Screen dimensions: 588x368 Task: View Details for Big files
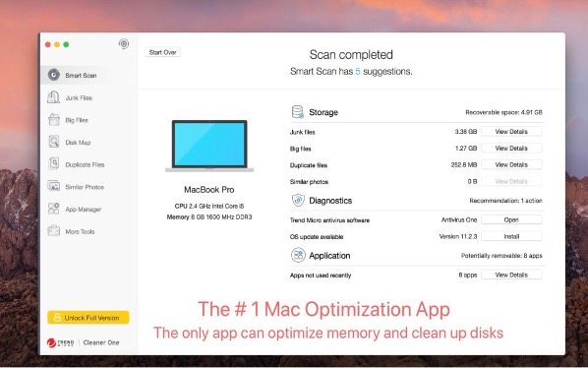point(511,149)
